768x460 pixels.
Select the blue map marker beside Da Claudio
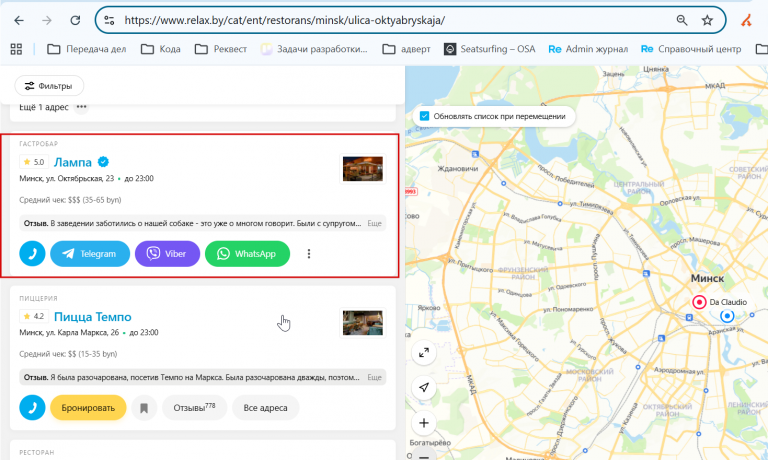point(727,315)
